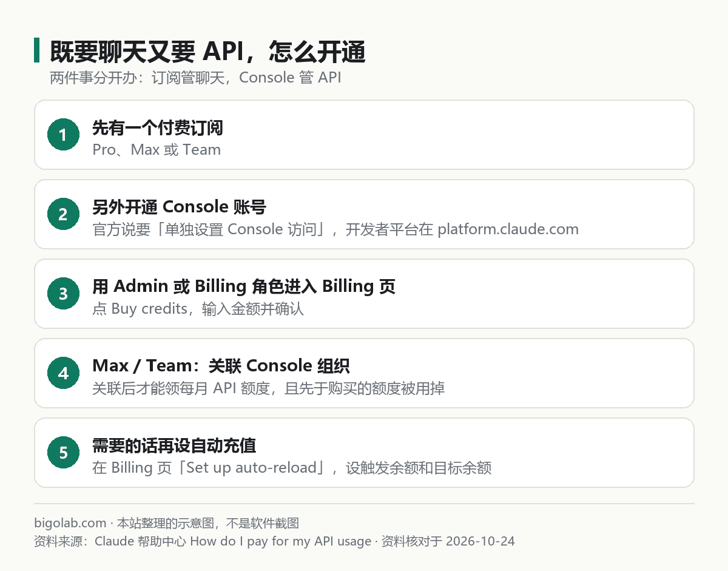The height and width of the screenshot is (571, 728).
Task: Click the line "点 Buy credits，输入金额并确认"
Action: tap(198, 309)
